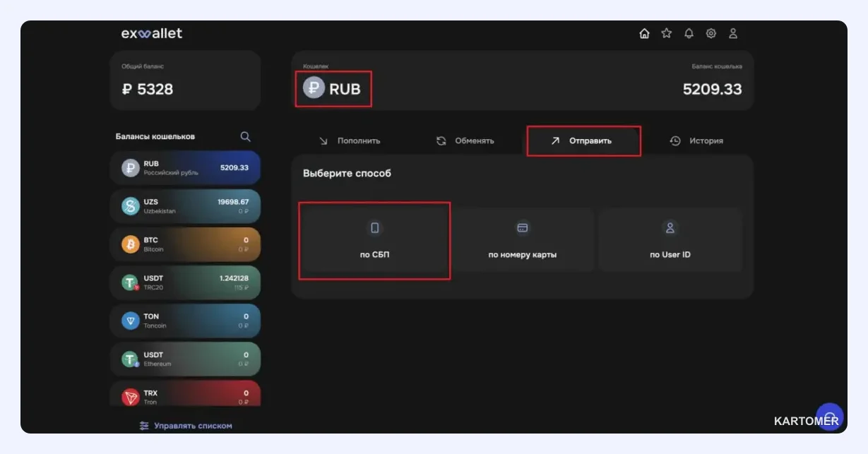Screen dimensions: 868x454
Task: Click the total balance ₽ 5328
Action: (148, 90)
